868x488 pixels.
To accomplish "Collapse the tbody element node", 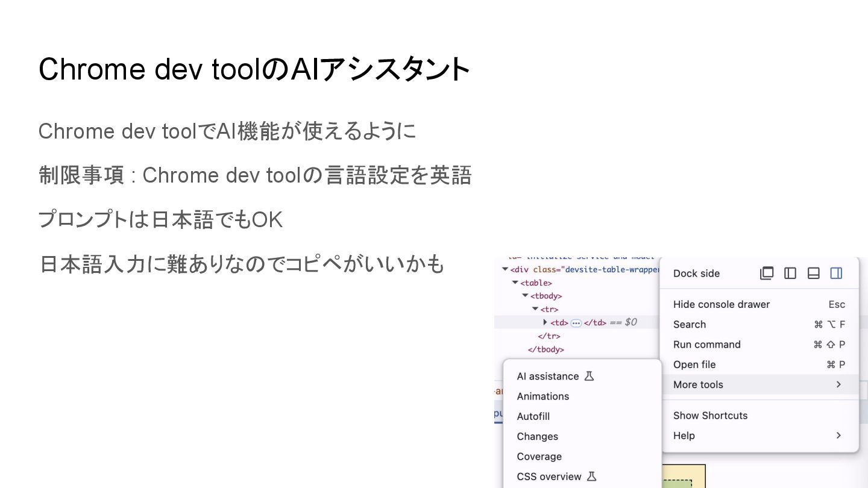I will 525,296.
